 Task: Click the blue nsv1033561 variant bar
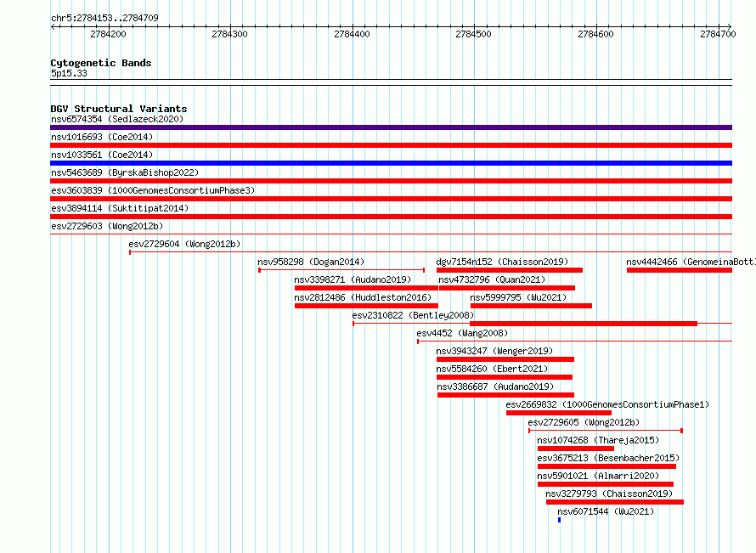click(391, 163)
